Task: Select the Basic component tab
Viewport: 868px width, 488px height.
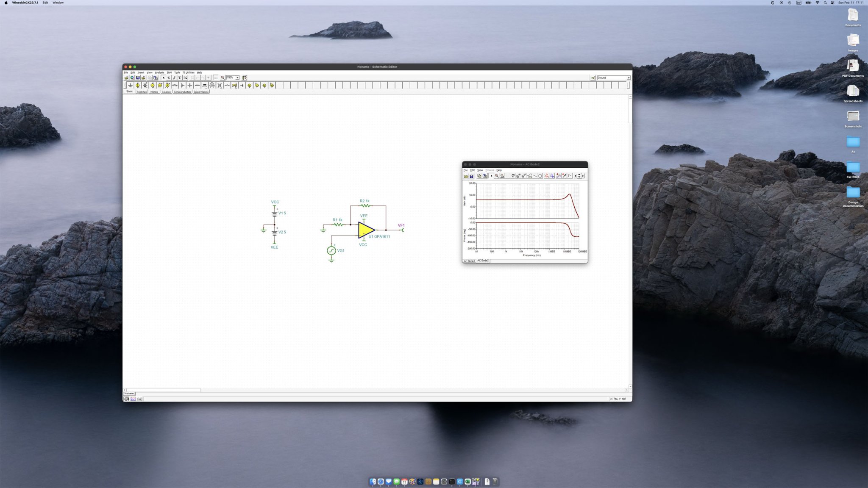Action: (129, 91)
